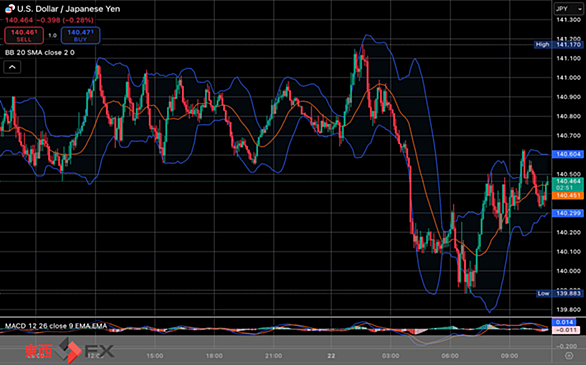The image size is (586, 365).
Task: Select the MACD 12 26 close legend
Action: 56,326
